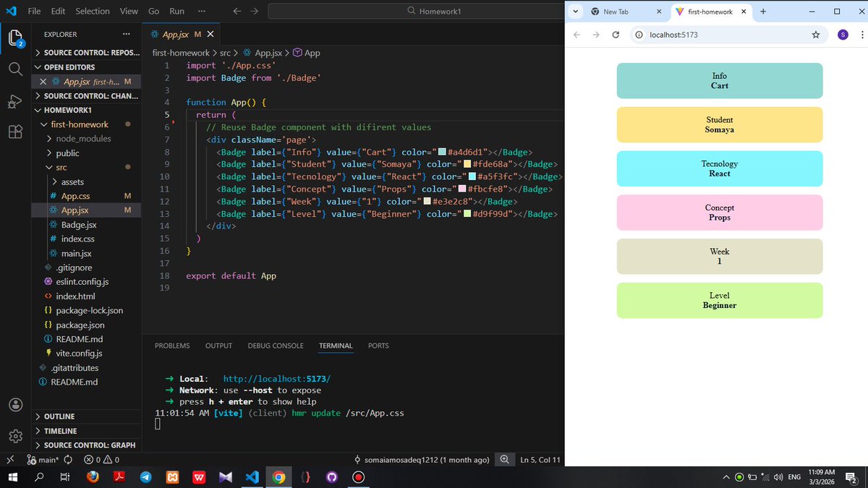Click the #fde68a color swatch in code
This screenshot has width=868, height=488.
pyautogui.click(x=467, y=164)
